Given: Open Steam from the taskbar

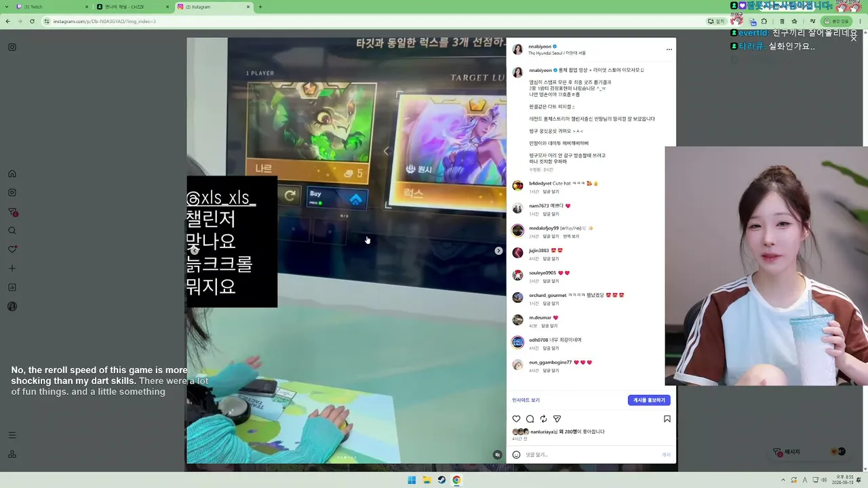Looking at the screenshot, I should click(441, 480).
